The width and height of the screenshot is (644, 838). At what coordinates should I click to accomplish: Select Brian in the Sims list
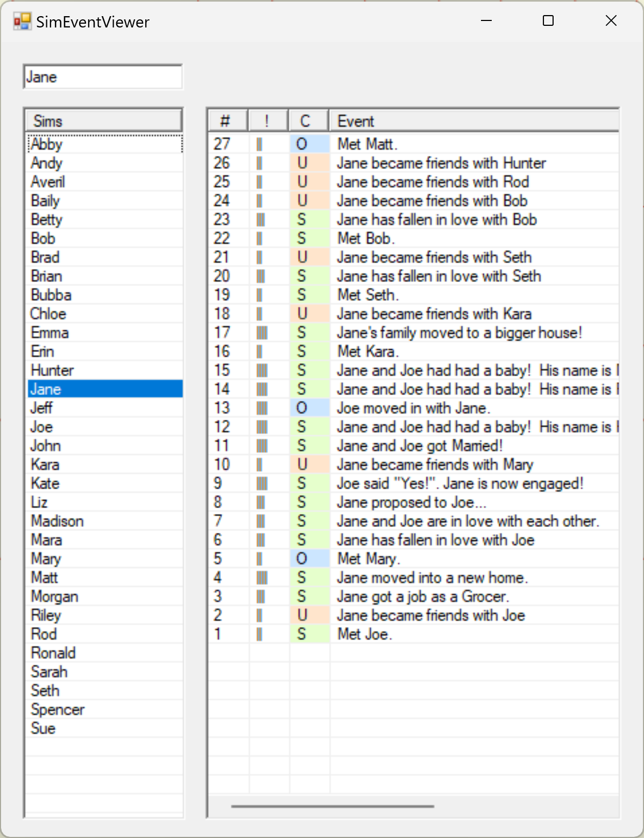pos(105,276)
